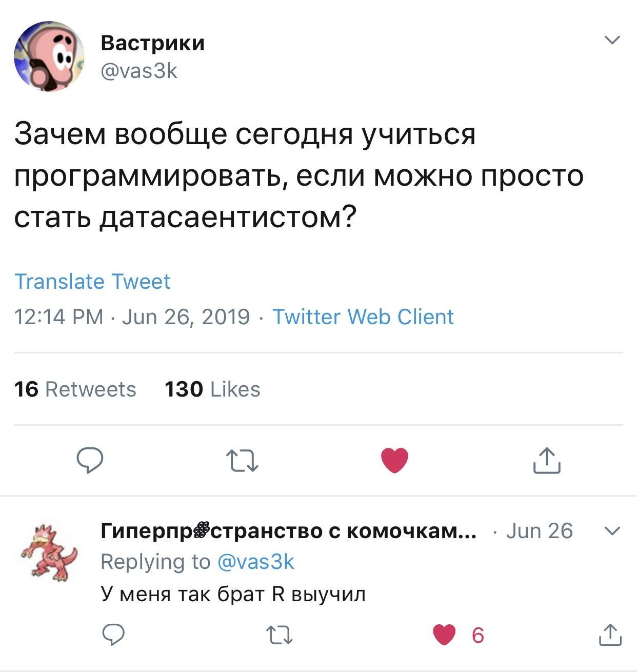Open @vas3k handle under author name

click(x=139, y=71)
